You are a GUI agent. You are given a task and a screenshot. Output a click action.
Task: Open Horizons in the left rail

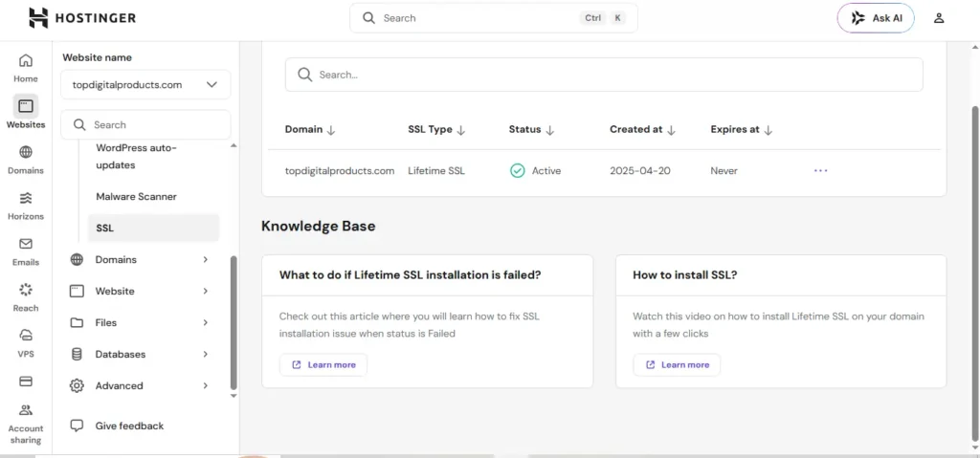click(x=26, y=207)
